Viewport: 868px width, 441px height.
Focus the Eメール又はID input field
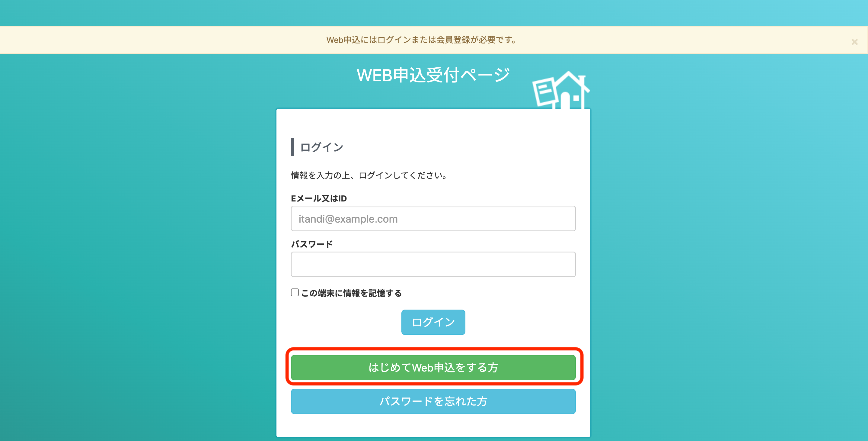point(433,218)
